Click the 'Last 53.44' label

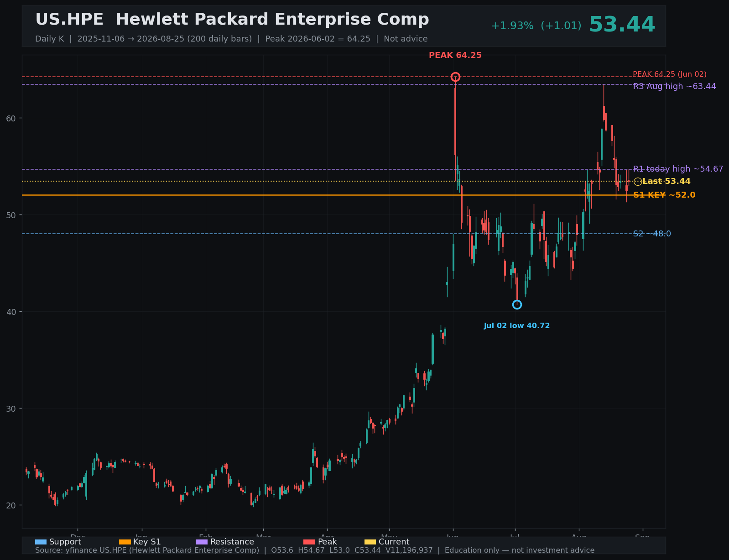pyautogui.click(x=667, y=181)
